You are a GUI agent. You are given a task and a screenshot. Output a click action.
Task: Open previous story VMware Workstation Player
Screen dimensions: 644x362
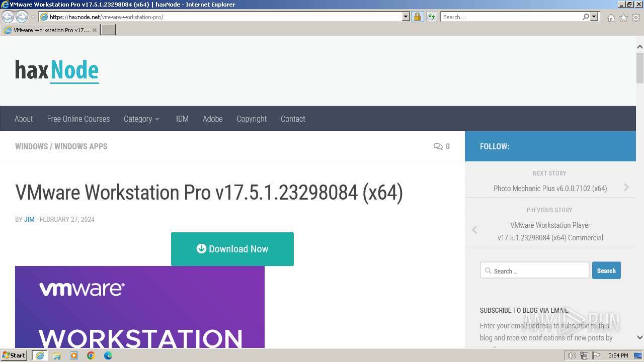click(x=550, y=231)
